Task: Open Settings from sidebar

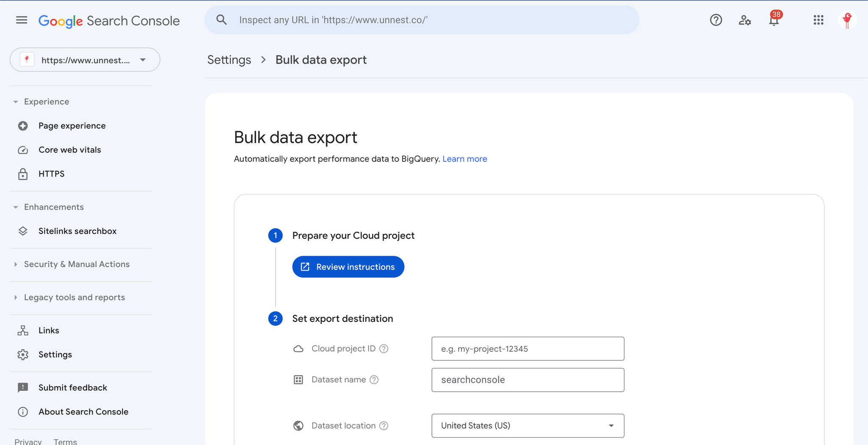Action: [55, 355]
